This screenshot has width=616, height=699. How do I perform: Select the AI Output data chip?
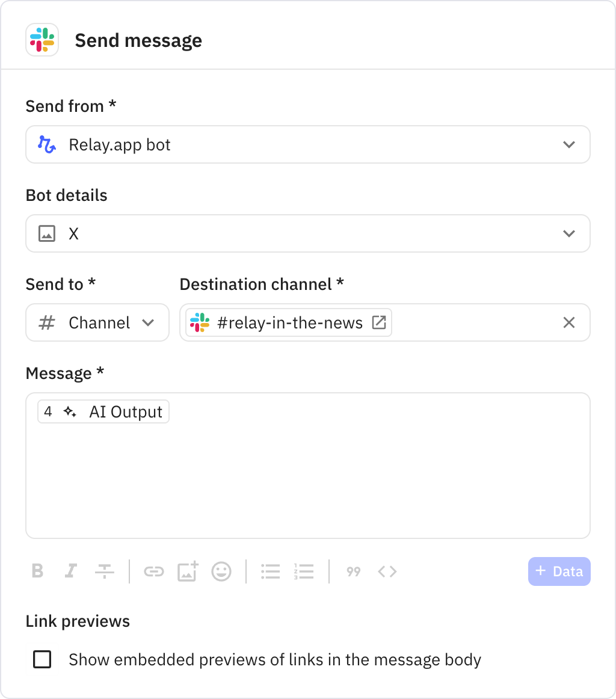tap(103, 411)
